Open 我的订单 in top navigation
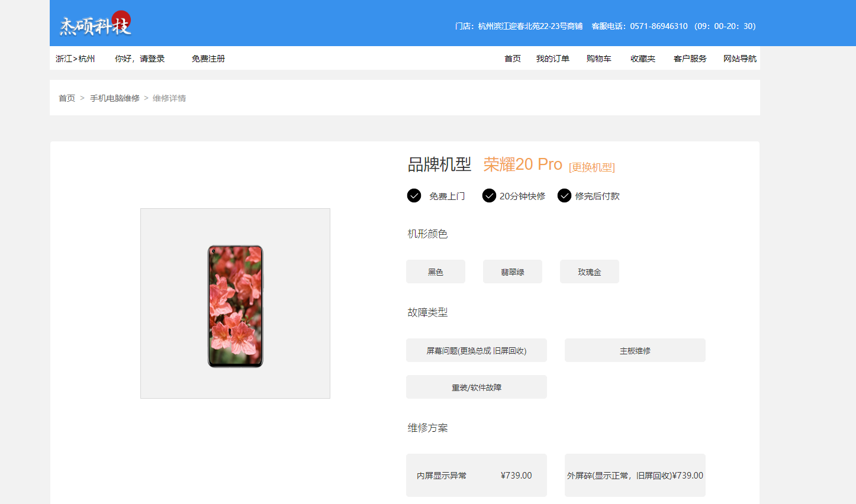The height and width of the screenshot is (504, 856). (x=553, y=59)
